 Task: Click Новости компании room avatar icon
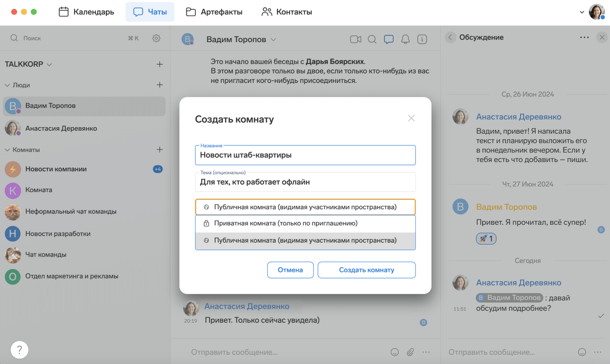point(12,169)
